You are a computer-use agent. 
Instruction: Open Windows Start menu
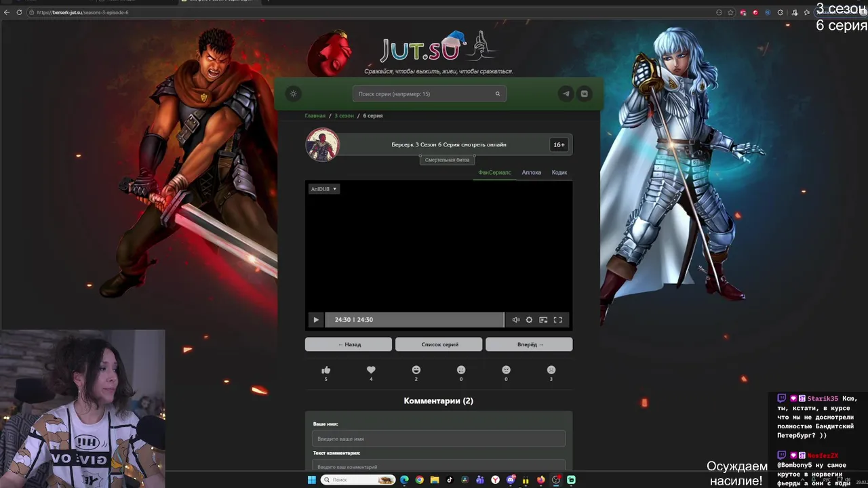click(312, 480)
